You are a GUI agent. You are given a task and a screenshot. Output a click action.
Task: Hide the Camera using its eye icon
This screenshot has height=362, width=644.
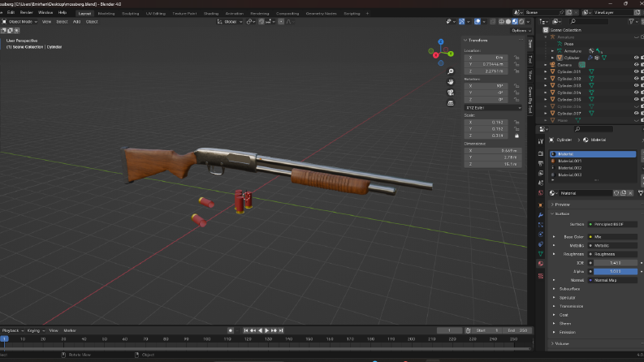pos(636,64)
